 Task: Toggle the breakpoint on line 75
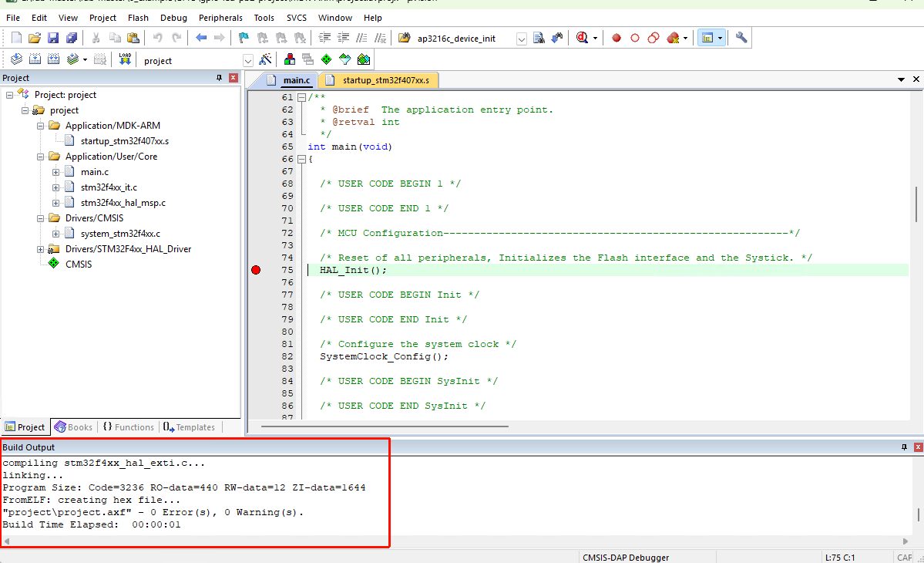[256, 270]
